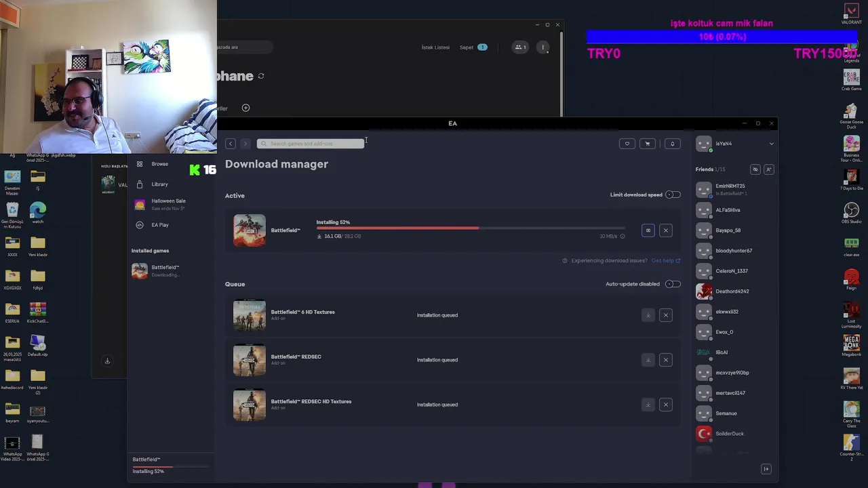
Task: Remove Battlefield REDSEC from queue
Action: point(665,360)
